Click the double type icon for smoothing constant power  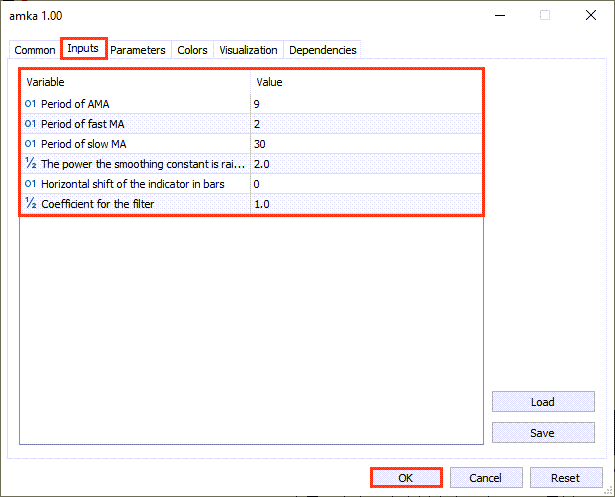[30, 163]
